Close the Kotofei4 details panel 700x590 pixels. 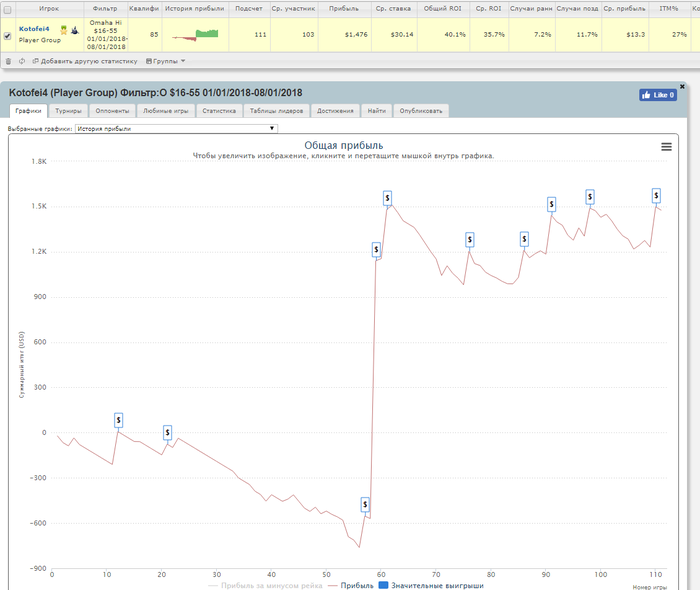click(x=682, y=86)
